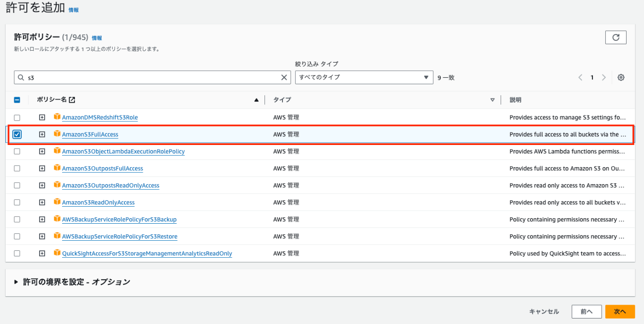644x324 pixels.
Task: Click the orange policy icon for AmazonDMSRedshiftS3Role
Action: point(57,116)
